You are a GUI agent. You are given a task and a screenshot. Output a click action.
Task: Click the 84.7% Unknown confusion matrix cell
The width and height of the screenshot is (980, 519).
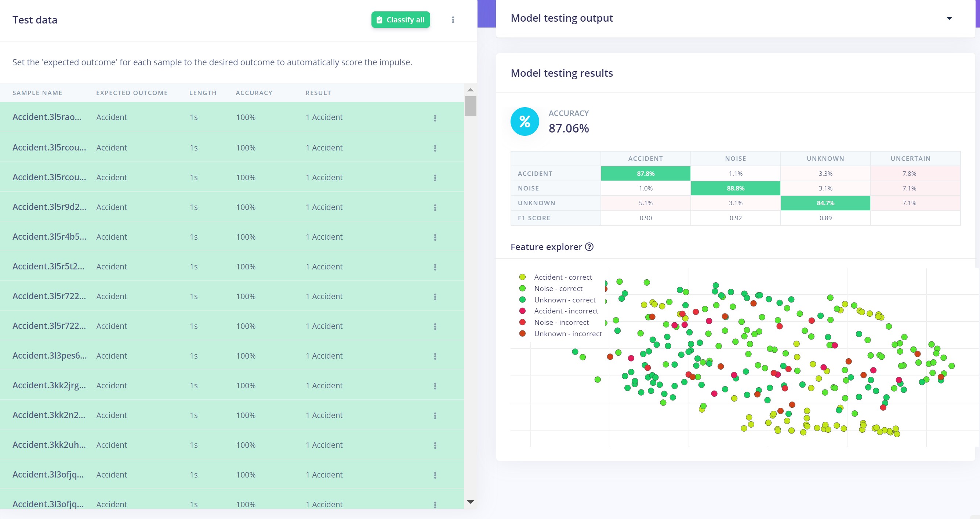pyautogui.click(x=825, y=203)
